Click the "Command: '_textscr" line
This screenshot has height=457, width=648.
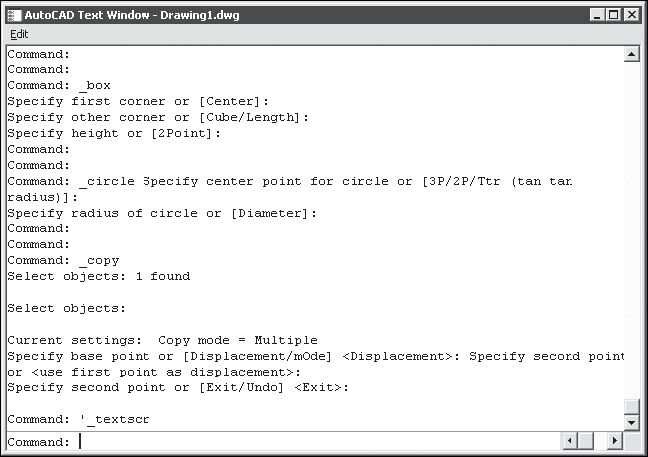coord(79,419)
